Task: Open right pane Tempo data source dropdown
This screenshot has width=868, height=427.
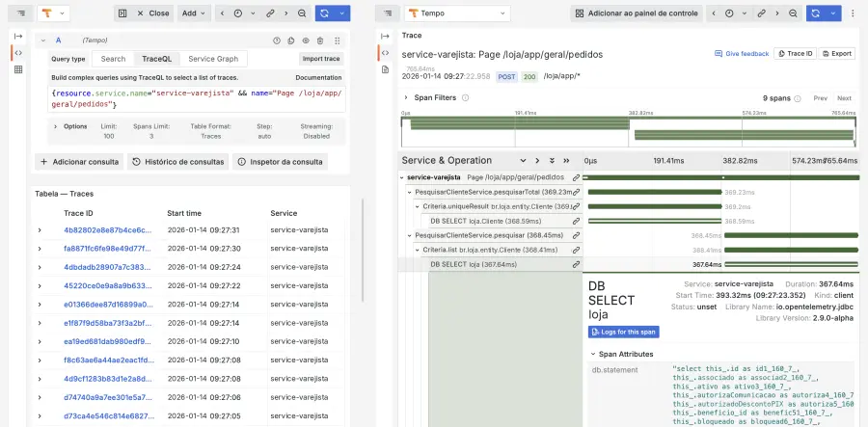Action: click(457, 13)
